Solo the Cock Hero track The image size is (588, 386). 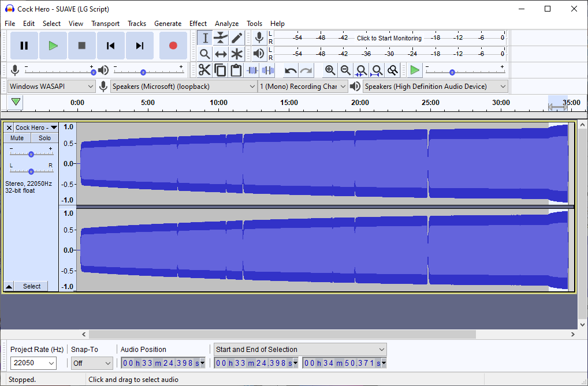click(44, 138)
